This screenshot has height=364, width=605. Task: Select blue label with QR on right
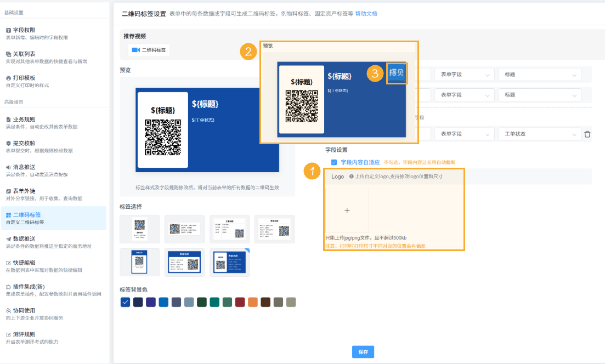click(x=184, y=262)
